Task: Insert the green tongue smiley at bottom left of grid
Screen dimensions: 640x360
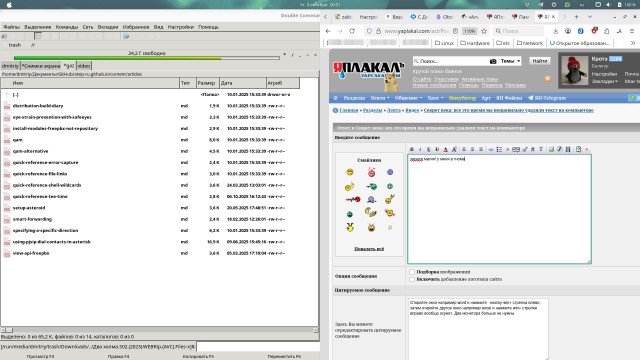Action: point(350,214)
